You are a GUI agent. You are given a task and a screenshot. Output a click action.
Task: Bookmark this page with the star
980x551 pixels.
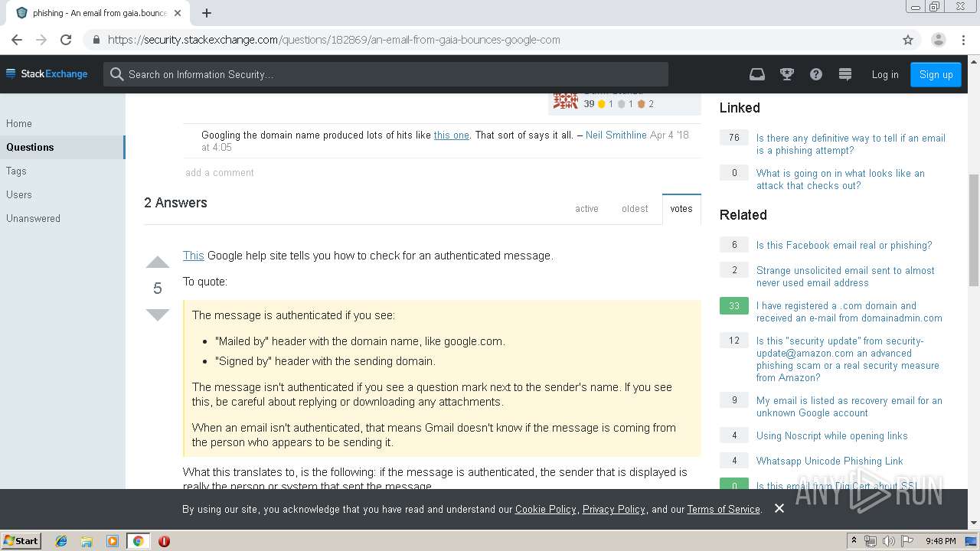coord(908,40)
